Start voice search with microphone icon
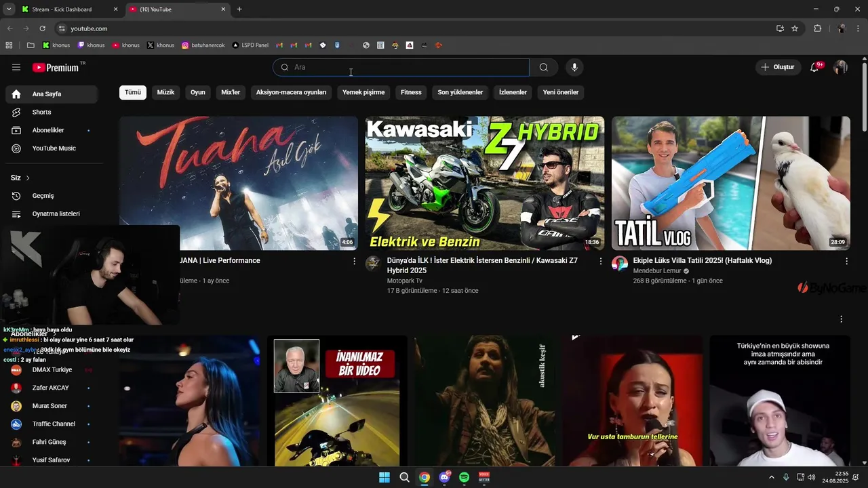The width and height of the screenshot is (868, 488). coord(574,67)
